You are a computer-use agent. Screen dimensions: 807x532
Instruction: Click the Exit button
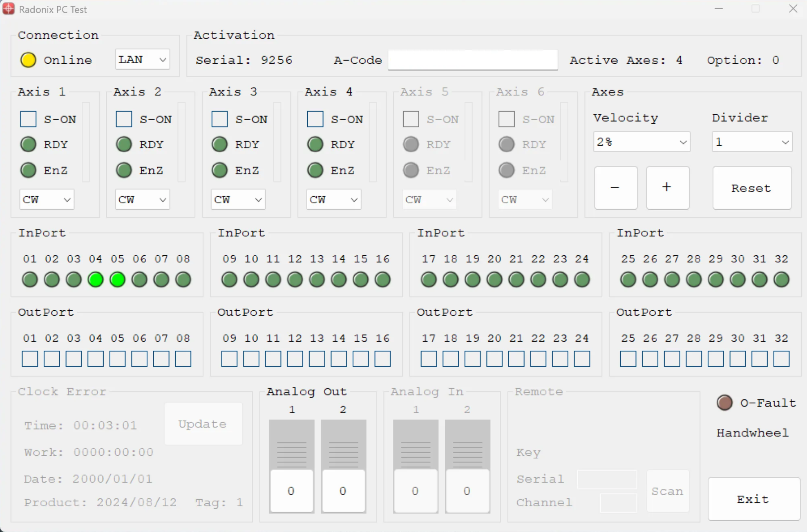click(x=753, y=499)
